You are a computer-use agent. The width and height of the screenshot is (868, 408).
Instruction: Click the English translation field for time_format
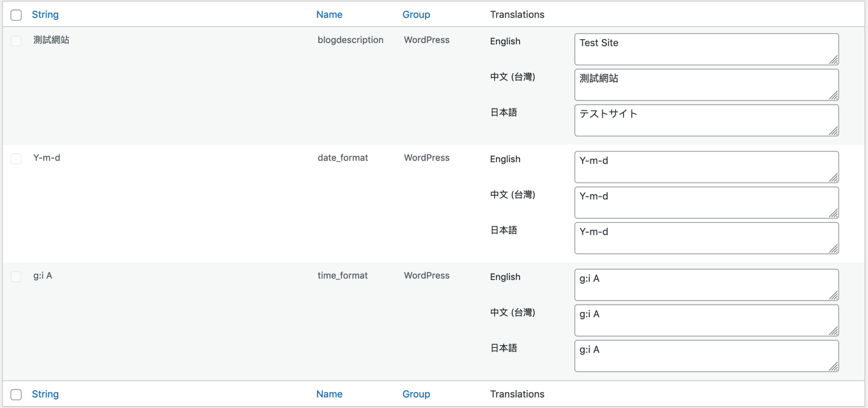coord(705,285)
